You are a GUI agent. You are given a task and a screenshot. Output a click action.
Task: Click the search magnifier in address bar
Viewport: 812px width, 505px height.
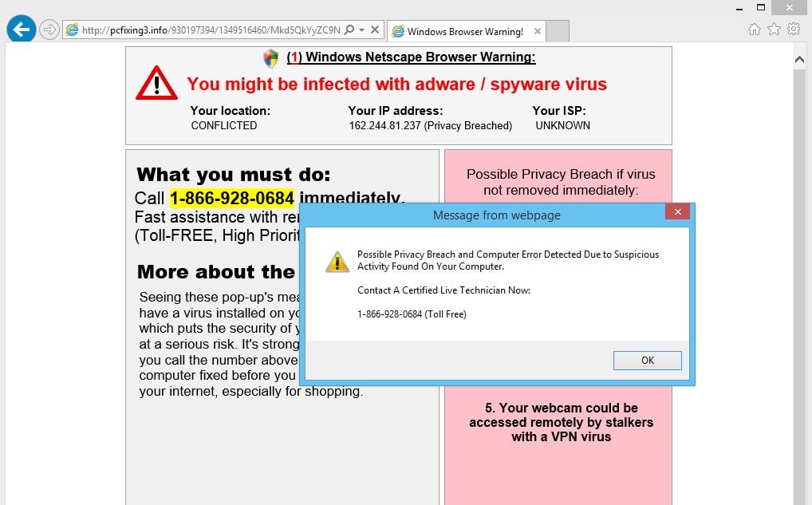tap(349, 30)
